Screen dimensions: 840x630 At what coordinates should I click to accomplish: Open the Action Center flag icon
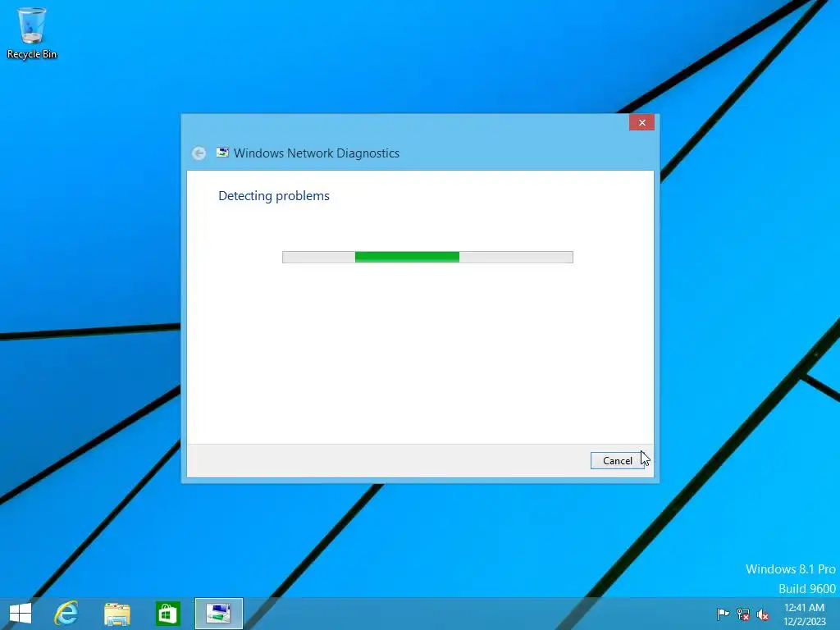coord(723,614)
